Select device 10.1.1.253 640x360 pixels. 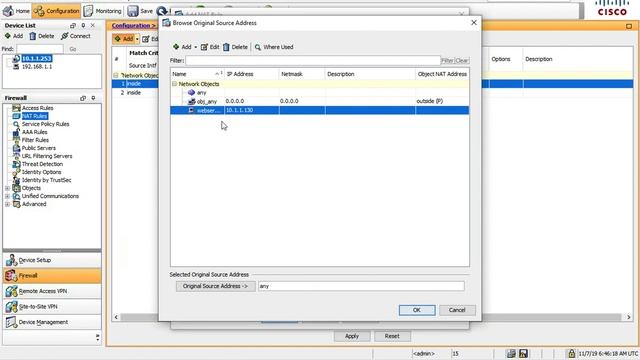[37, 58]
